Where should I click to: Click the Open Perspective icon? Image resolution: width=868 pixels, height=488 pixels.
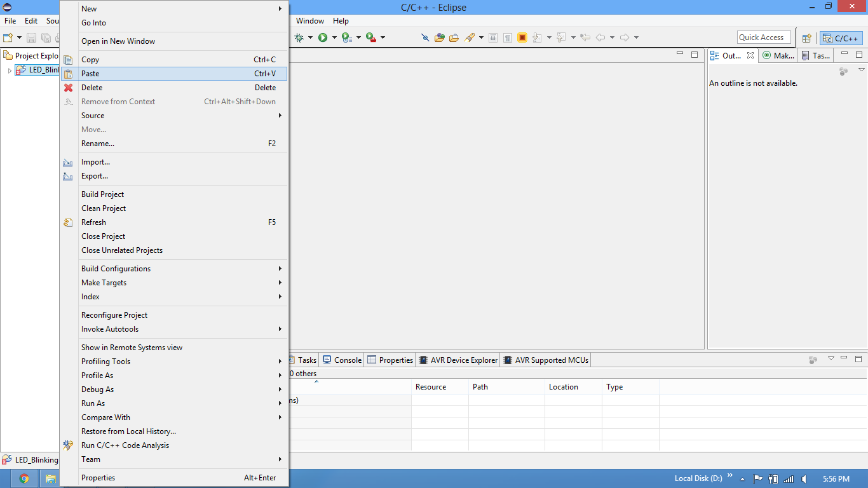click(x=807, y=38)
